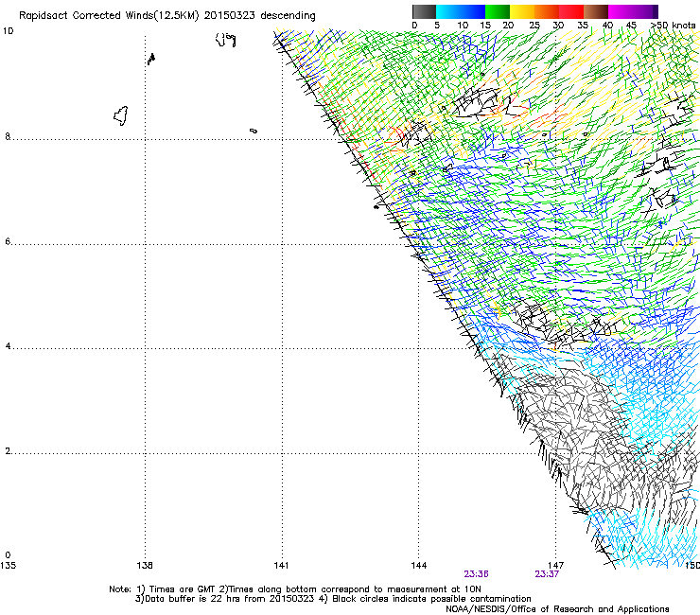Screen dimensions: 700x615
Task: Click the orange 25-30 knots legend swatch
Action: [547, 11]
